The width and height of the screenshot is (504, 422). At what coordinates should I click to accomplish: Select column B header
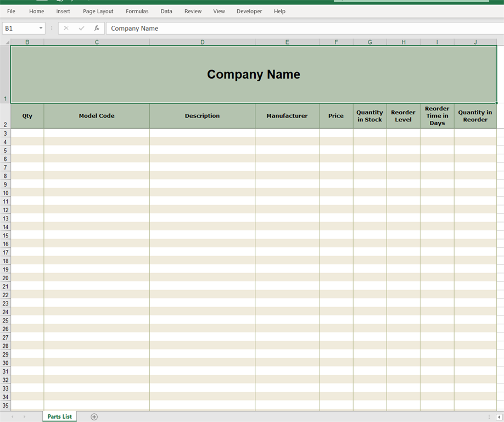27,42
